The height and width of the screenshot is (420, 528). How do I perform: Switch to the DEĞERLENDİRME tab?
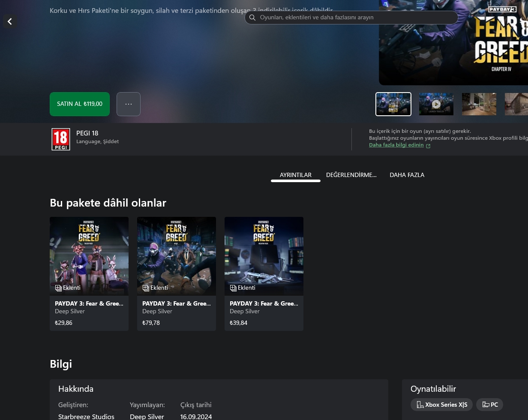tap(351, 175)
